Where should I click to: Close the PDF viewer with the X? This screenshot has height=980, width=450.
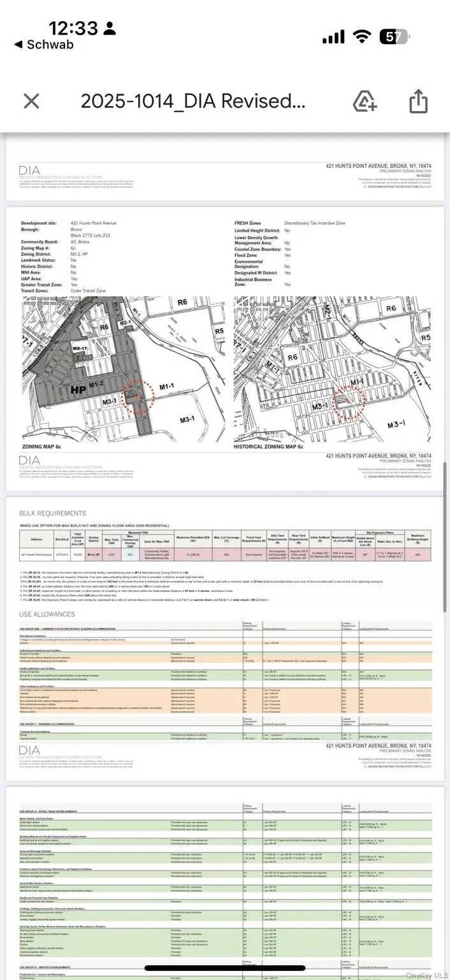[31, 101]
